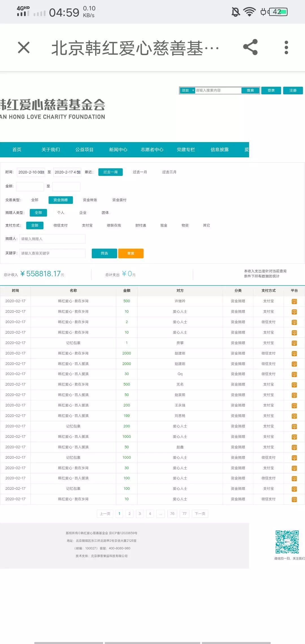The width and height of the screenshot is (305, 644).
Task: Click the 登录 login button
Action: click(x=271, y=90)
